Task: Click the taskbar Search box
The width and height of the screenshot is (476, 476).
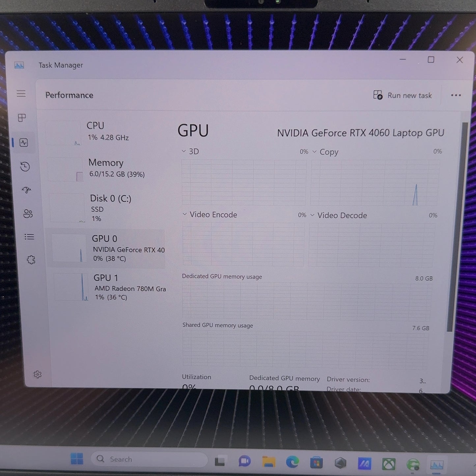Action: [x=149, y=459]
